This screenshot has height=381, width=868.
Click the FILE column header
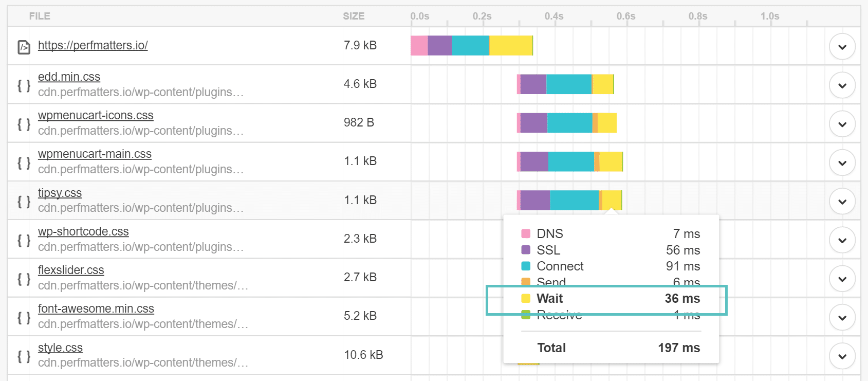[40, 16]
